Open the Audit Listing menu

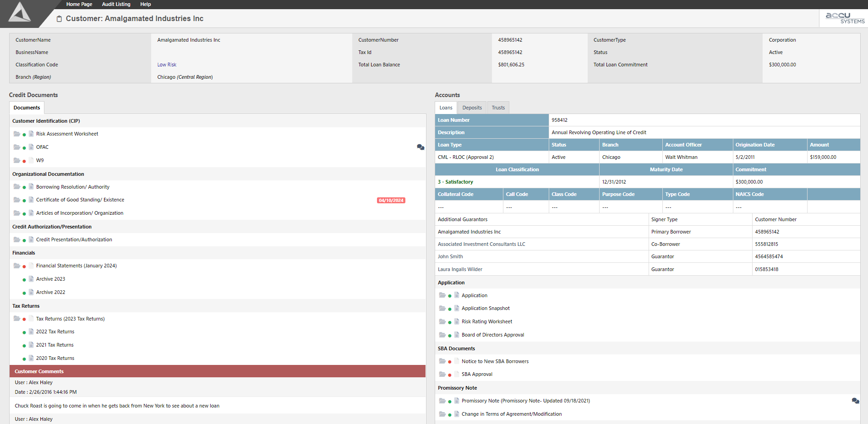116,4
